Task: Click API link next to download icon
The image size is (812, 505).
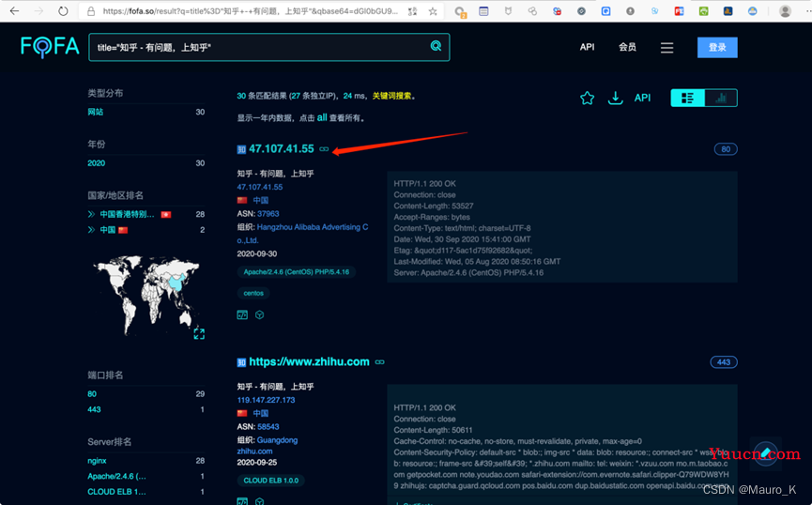Action: coord(643,98)
